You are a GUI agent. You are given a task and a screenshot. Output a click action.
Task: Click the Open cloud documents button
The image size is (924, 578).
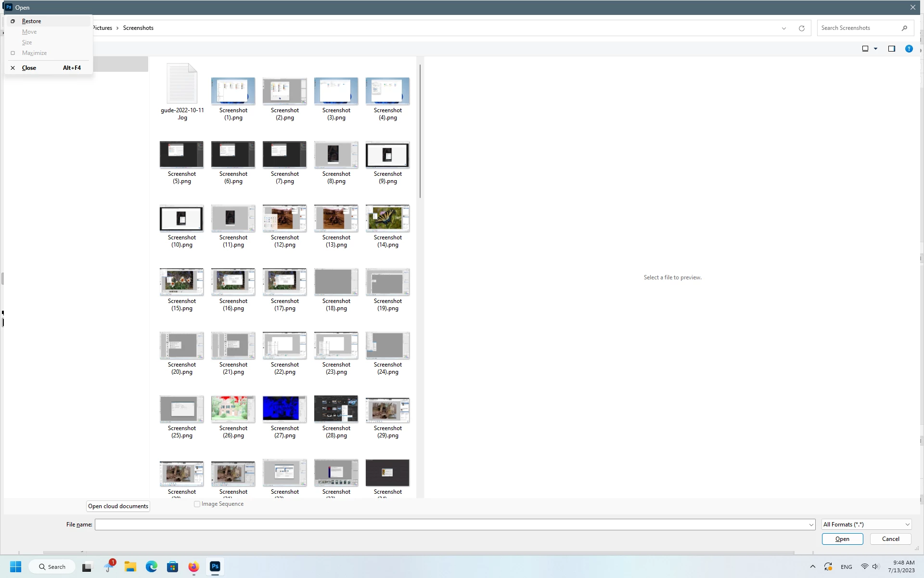click(118, 506)
